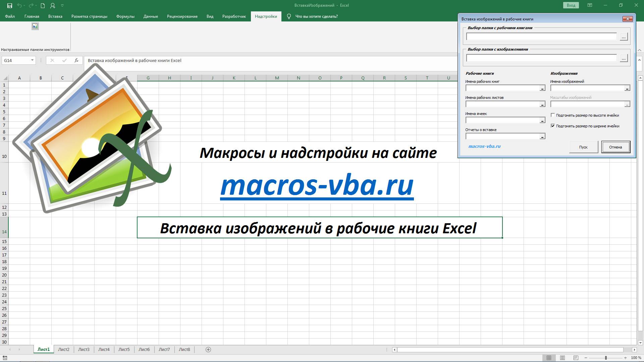Browse for images folder button

pyautogui.click(x=624, y=58)
